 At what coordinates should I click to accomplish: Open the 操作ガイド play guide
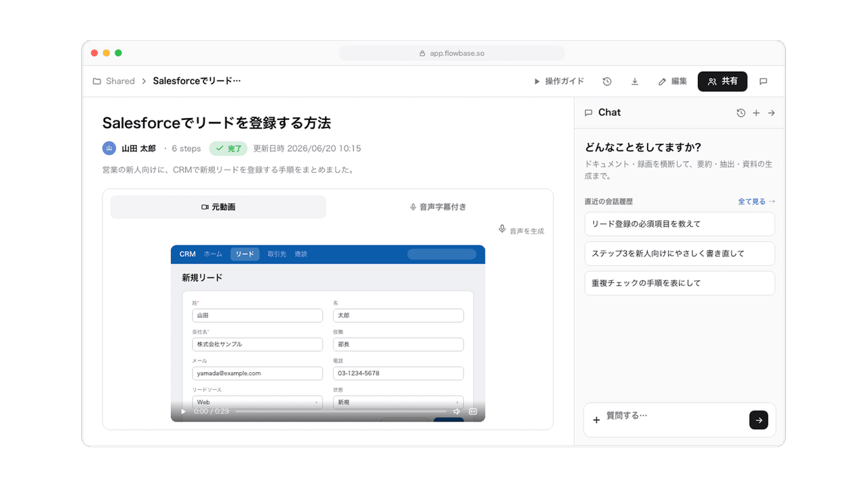point(559,81)
